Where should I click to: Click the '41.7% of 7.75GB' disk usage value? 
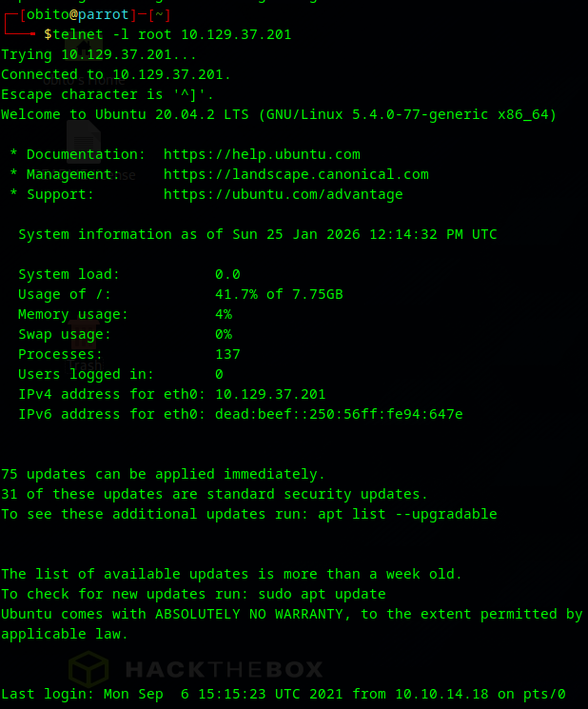(x=279, y=294)
